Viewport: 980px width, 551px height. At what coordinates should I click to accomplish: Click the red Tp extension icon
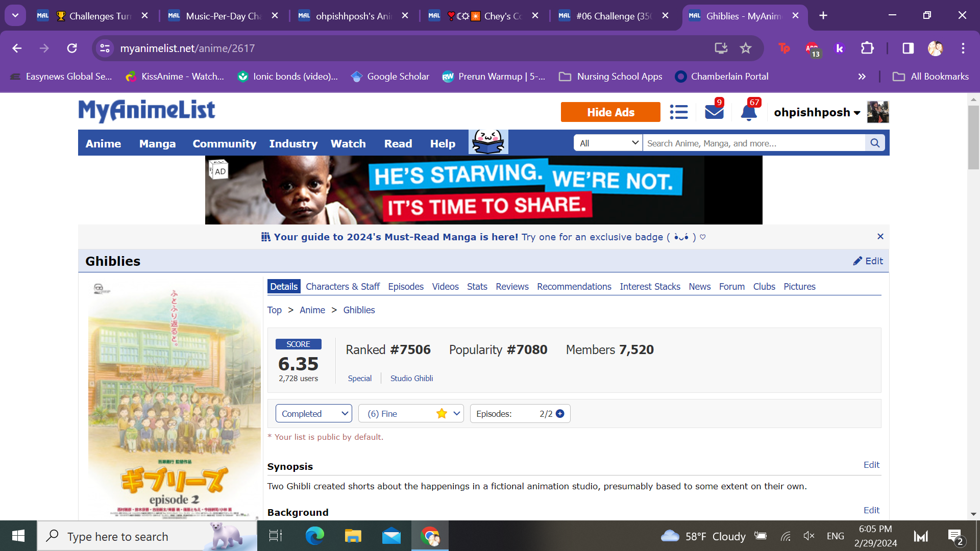coord(784,48)
